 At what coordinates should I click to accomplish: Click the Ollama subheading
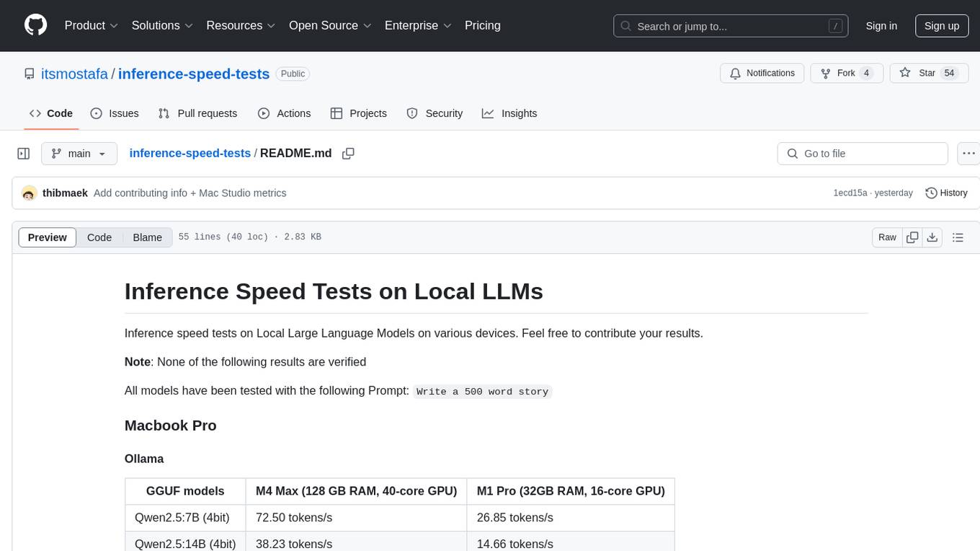[x=144, y=459]
